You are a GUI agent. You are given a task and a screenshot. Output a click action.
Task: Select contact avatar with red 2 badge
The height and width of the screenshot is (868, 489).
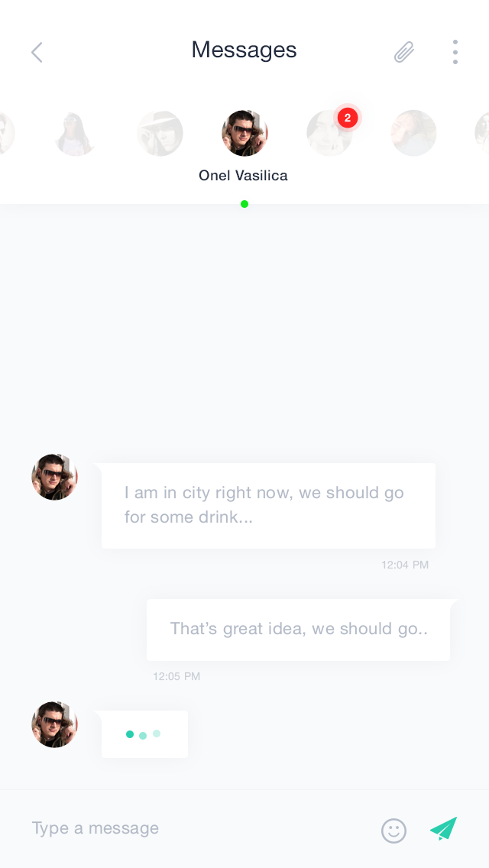[329, 133]
